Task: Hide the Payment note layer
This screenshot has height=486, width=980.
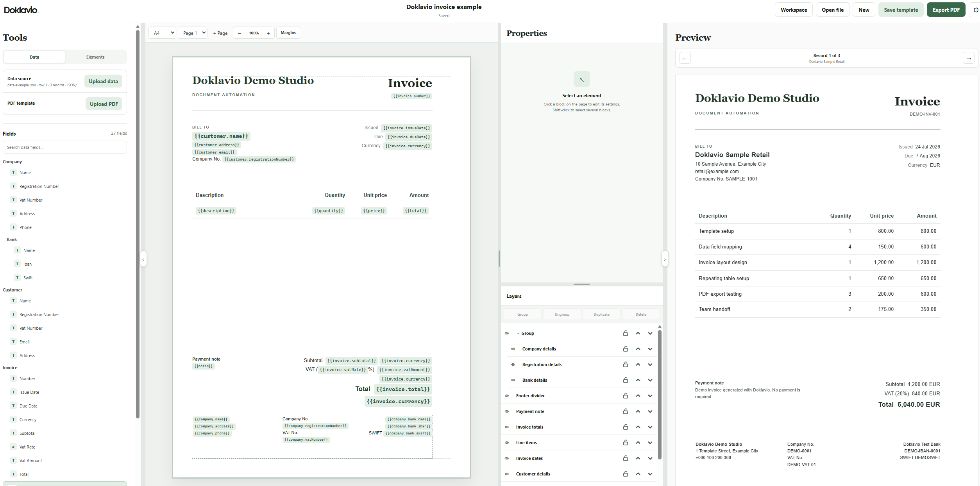Action: point(507,411)
